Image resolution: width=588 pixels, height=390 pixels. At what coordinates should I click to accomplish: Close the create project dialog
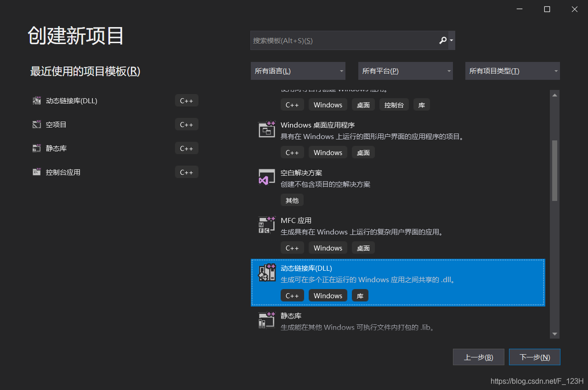click(575, 9)
